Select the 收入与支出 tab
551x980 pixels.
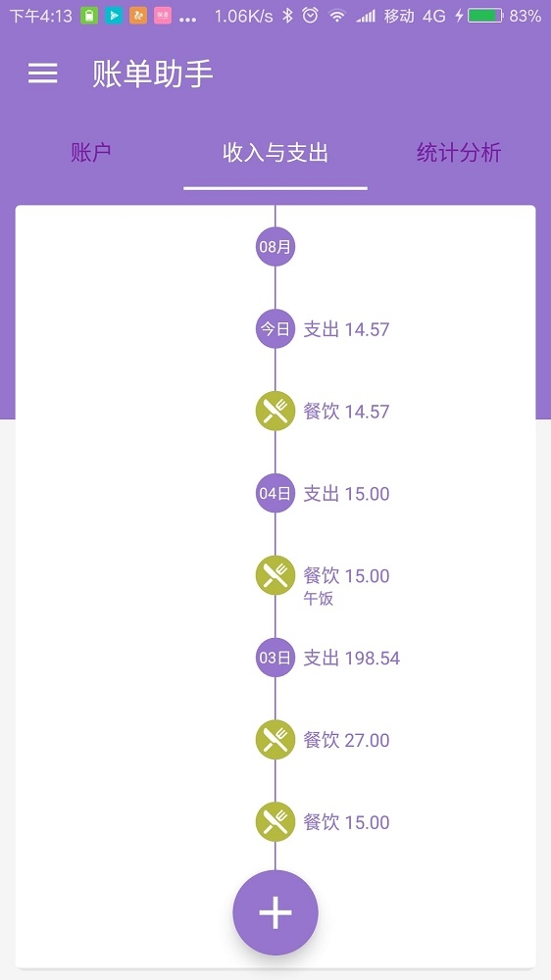[275, 153]
